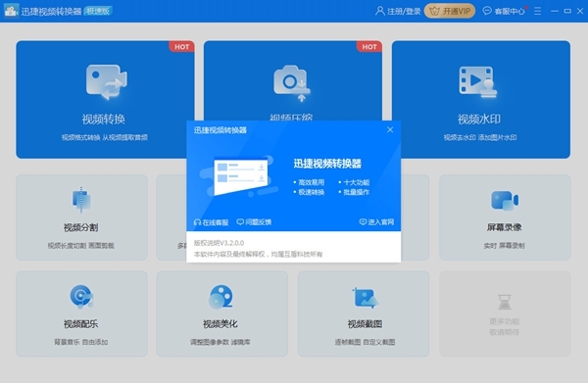Click the HOT badge on 视频压缩 card
The image size is (588, 383).
(369, 46)
